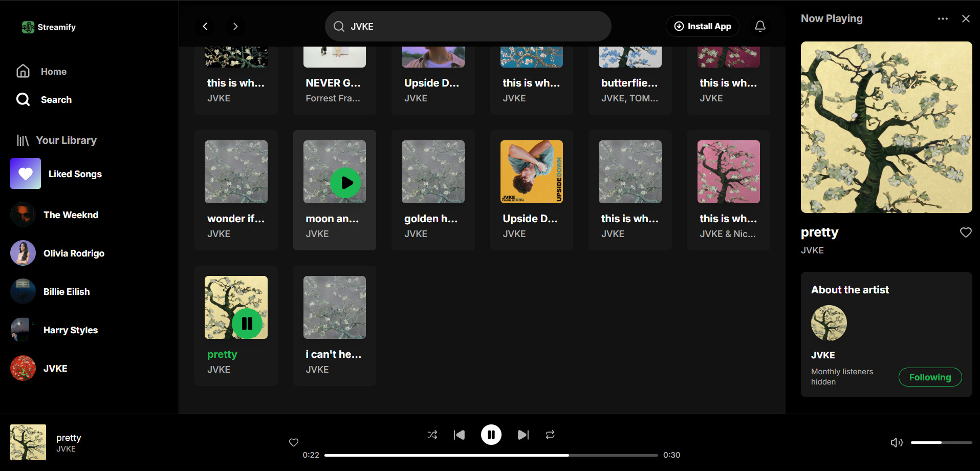Go forward with the right chevron
This screenshot has height=471, width=980.
click(x=235, y=26)
